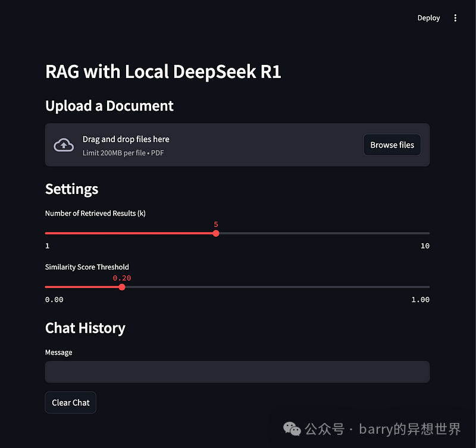Click the value label 5 above the slider
The width and height of the screenshot is (476, 448).
pyautogui.click(x=215, y=225)
